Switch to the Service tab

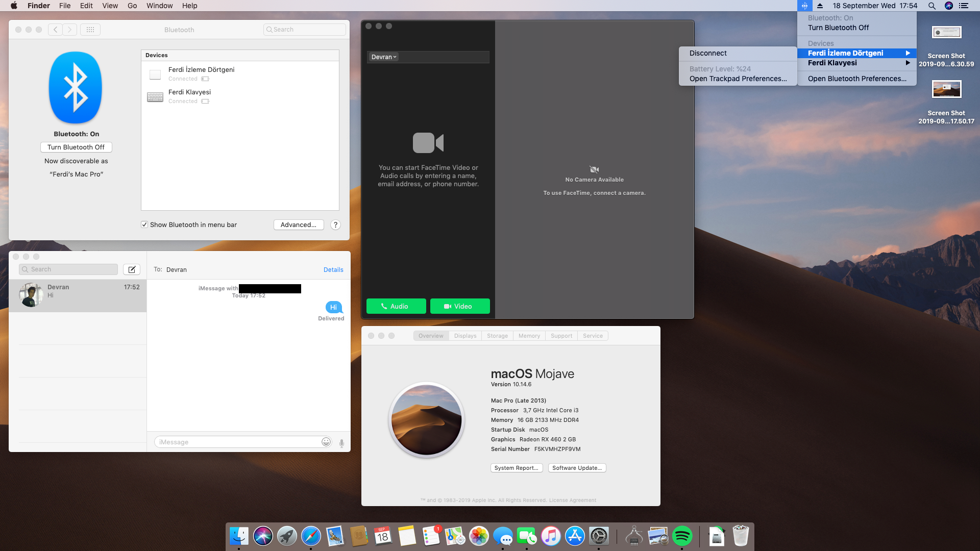[x=593, y=336]
